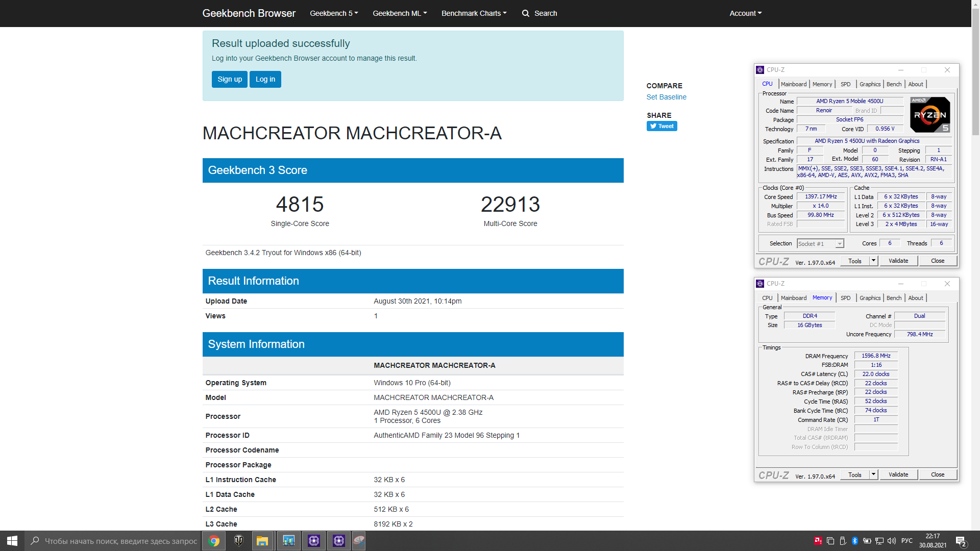Image resolution: width=980 pixels, height=551 pixels.
Task: Click CPU-Z title icon in Memory window
Action: (x=760, y=284)
